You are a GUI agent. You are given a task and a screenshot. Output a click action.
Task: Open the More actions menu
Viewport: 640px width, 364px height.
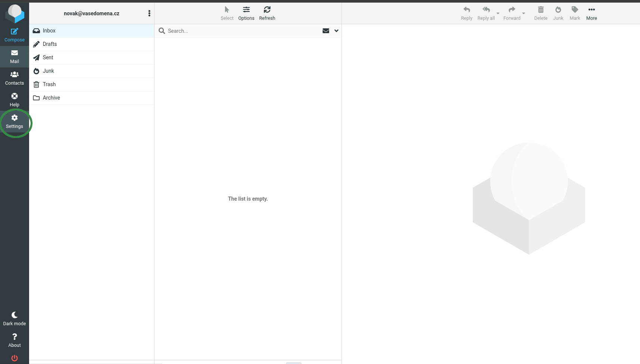click(x=591, y=13)
